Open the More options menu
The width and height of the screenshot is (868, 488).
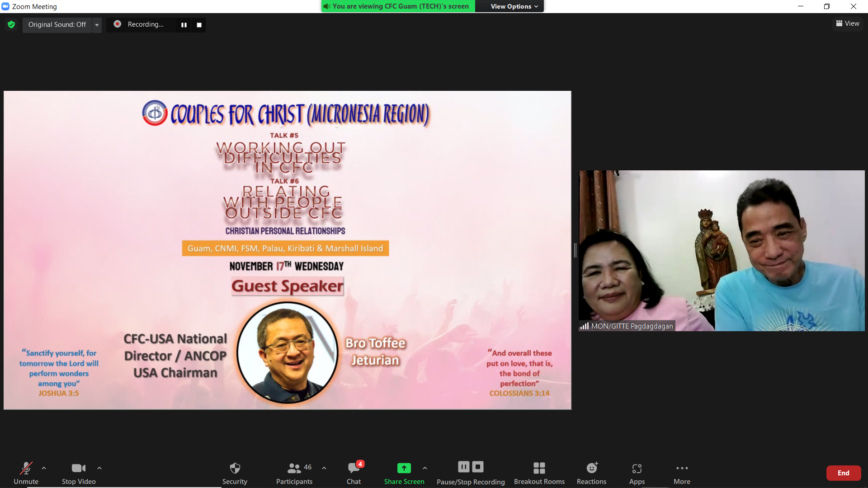click(x=682, y=473)
